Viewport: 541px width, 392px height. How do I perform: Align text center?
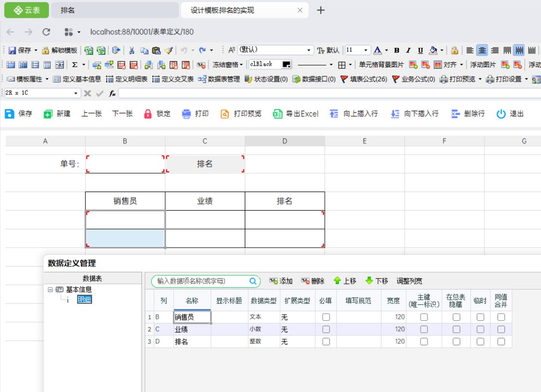[x=482, y=50]
